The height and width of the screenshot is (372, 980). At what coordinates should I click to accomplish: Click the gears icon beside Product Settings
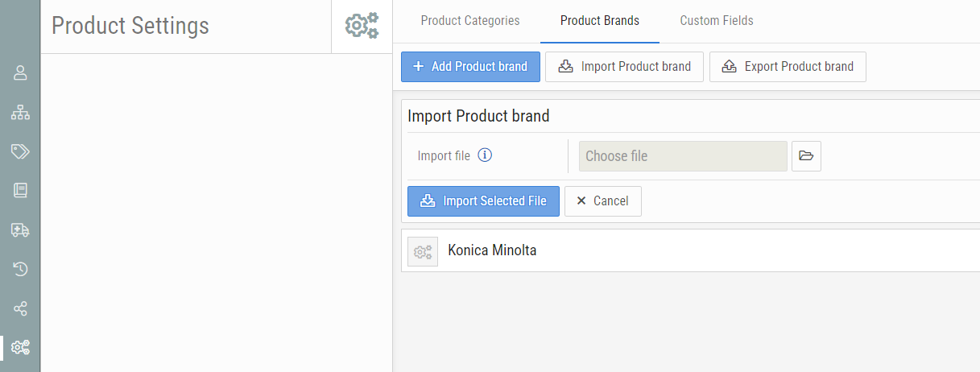362,26
